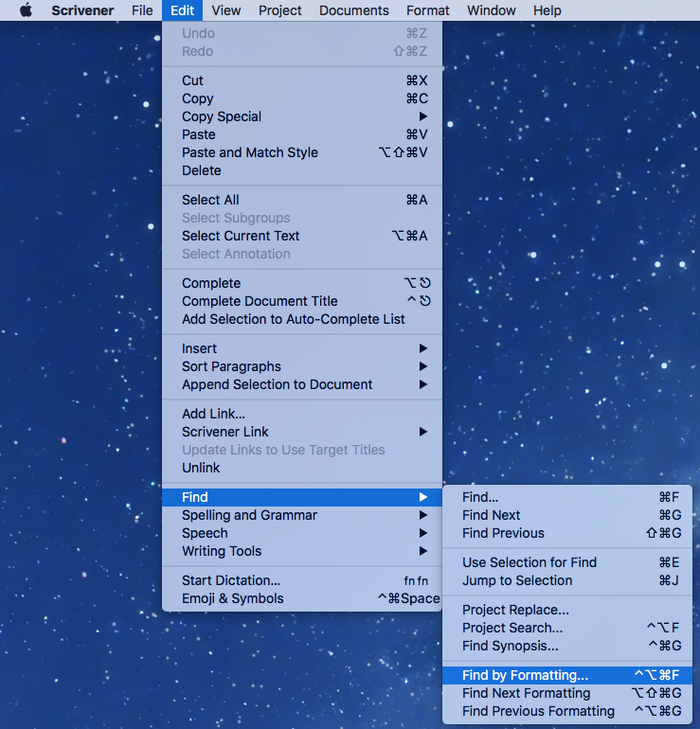Open the Window menu

pyautogui.click(x=492, y=10)
